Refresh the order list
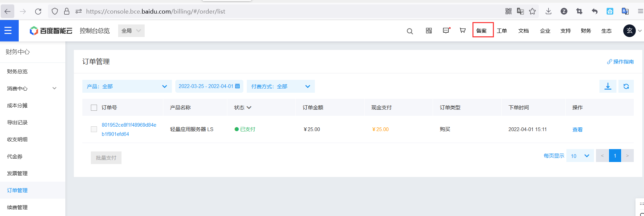 point(626,86)
